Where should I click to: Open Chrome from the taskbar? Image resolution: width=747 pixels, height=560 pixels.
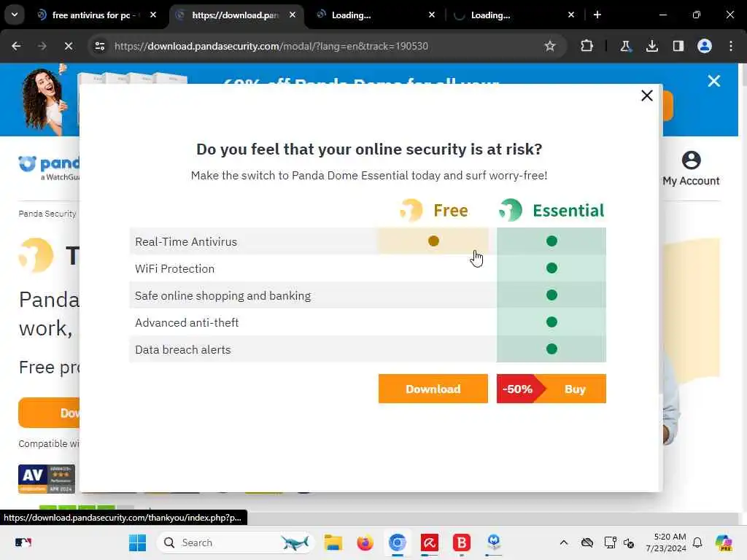pos(398,542)
